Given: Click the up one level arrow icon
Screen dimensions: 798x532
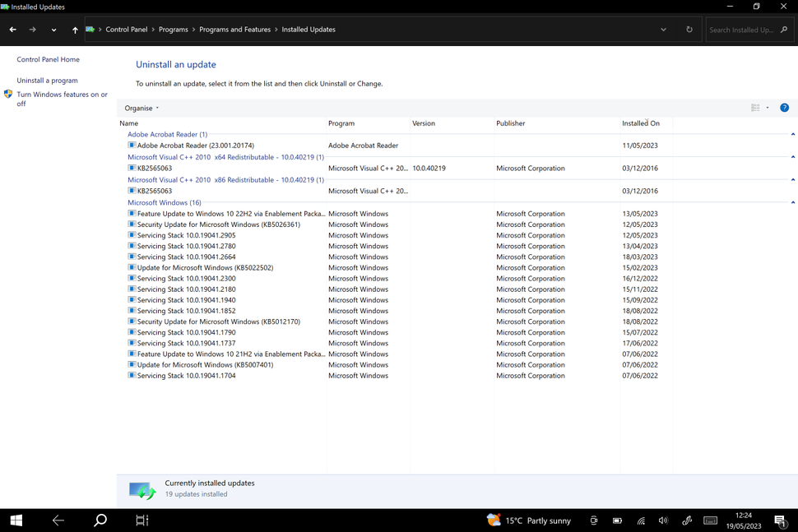Looking at the screenshot, I should coord(74,29).
